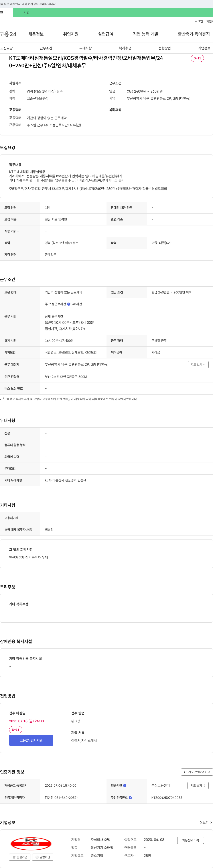Click the 16시00분~17시00분 break time value
This screenshot has height=868, width=213.
click(x=59, y=341)
